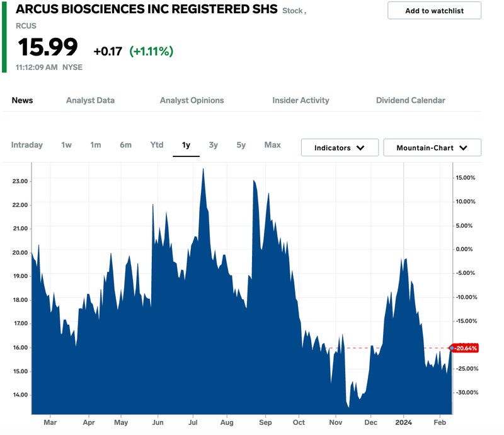Show the 5y chart range
Viewport: 504px width, 435px height.
pos(241,145)
